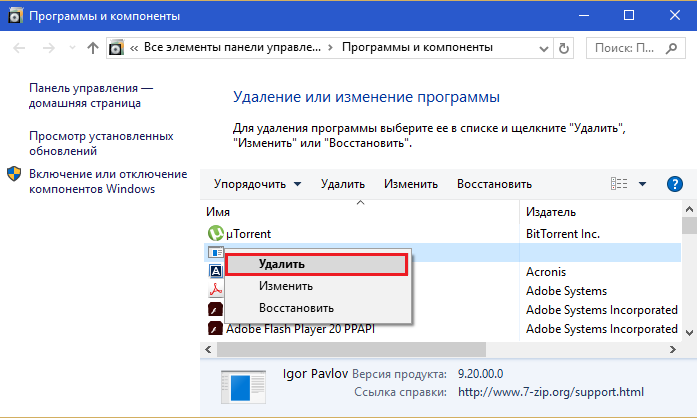Choose Удалить in the context menu
This screenshot has height=418, width=697.
(316, 264)
